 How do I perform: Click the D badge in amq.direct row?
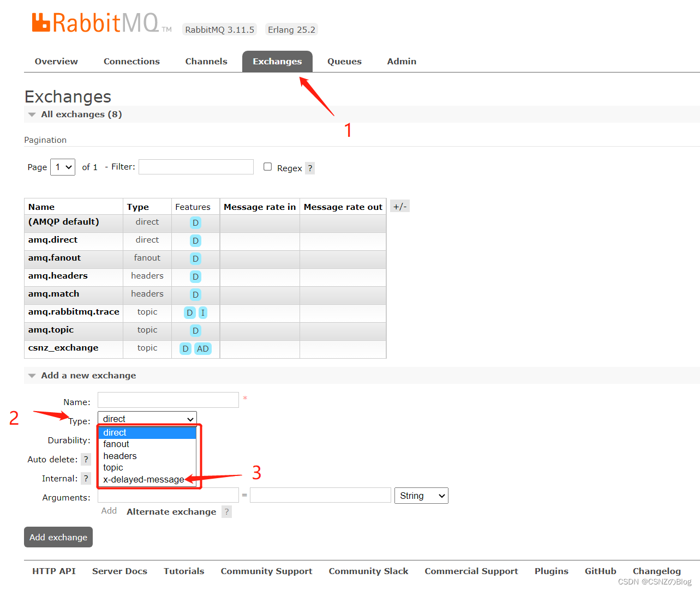(x=195, y=240)
